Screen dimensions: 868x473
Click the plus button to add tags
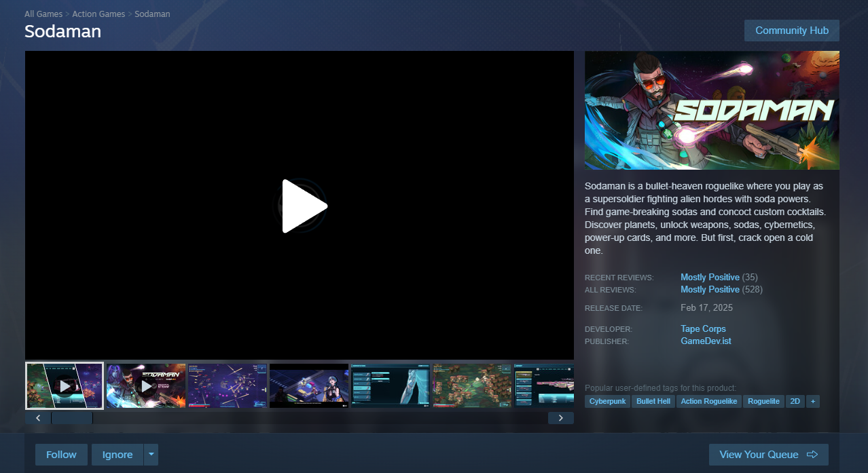[x=812, y=401]
